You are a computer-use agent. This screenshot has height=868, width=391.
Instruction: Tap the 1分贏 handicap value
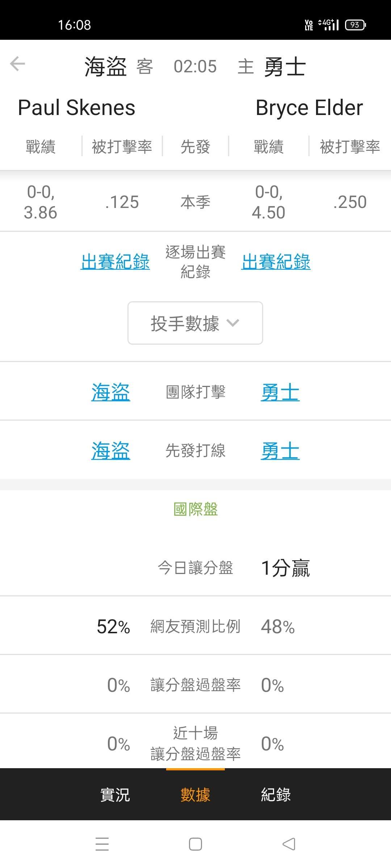[x=285, y=568]
